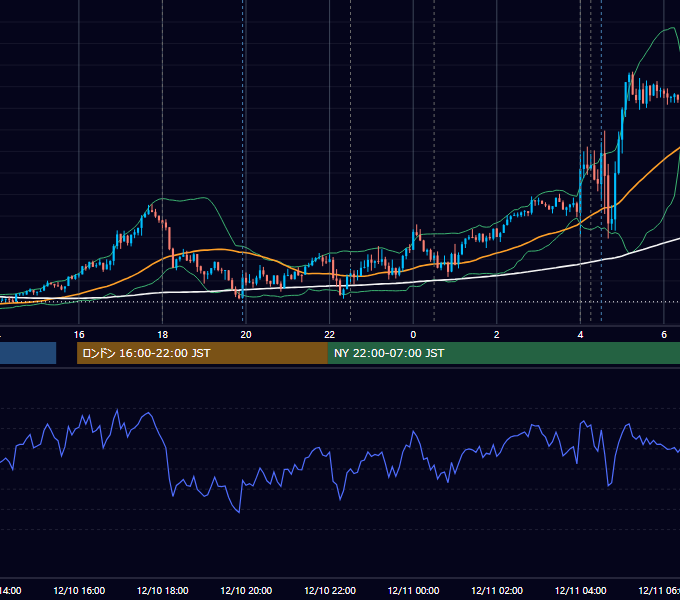Click the hour label 20 on the chart axis

click(x=246, y=335)
